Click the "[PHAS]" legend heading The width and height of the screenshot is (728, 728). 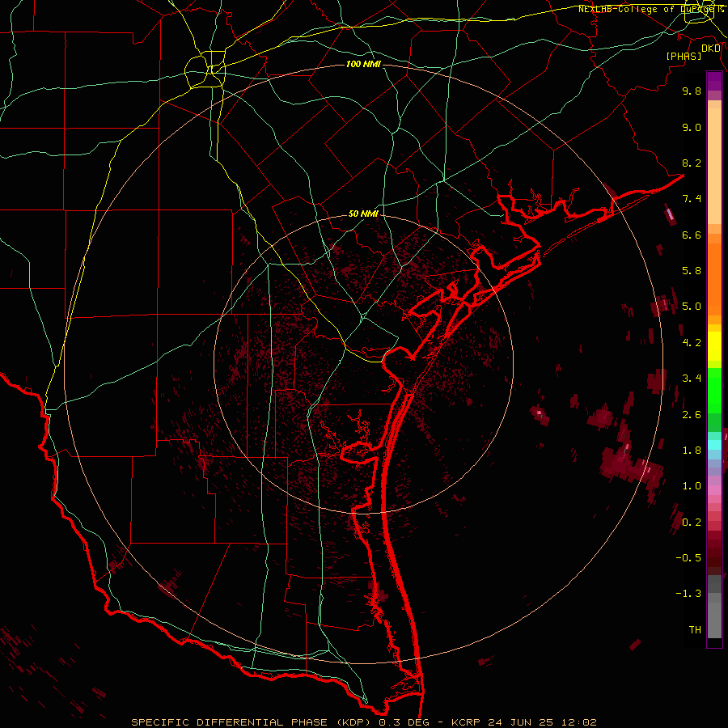point(684,57)
